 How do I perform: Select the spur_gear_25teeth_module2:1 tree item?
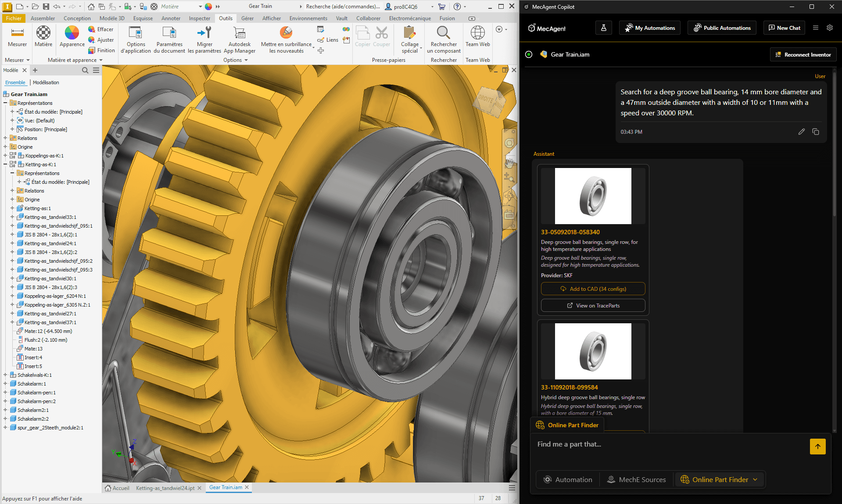click(50, 428)
